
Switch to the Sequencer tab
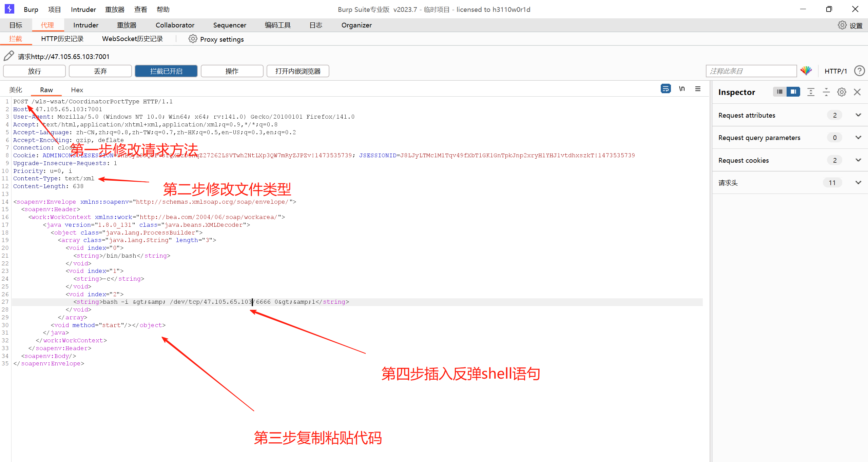pos(230,25)
